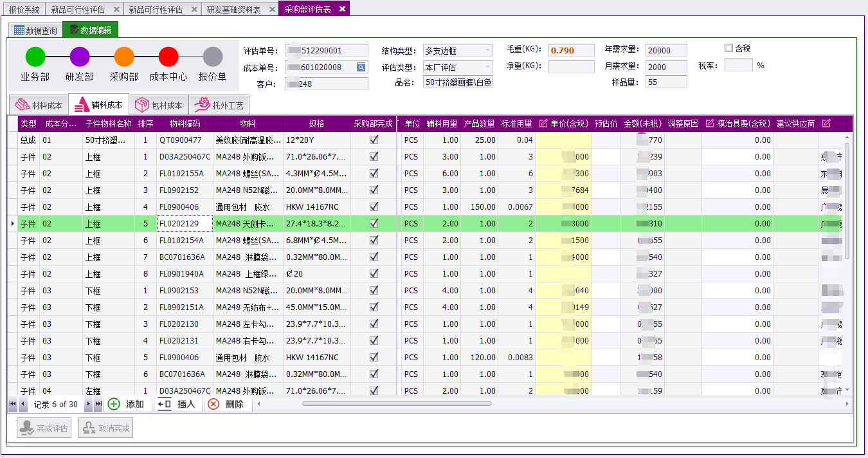Click the 月需求量 field showing 2000
The image size is (868, 458).
coord(666,67)
